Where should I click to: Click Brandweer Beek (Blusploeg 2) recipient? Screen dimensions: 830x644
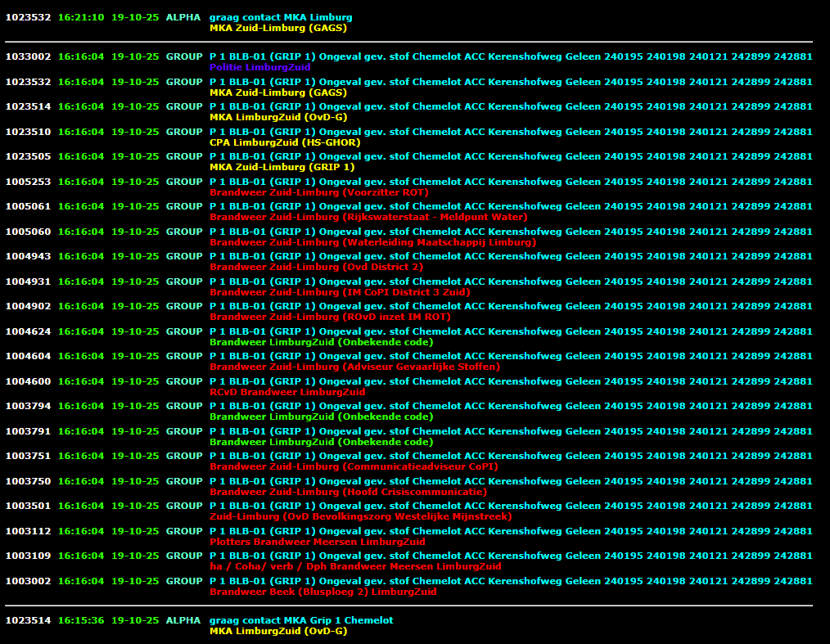(323, 592)
